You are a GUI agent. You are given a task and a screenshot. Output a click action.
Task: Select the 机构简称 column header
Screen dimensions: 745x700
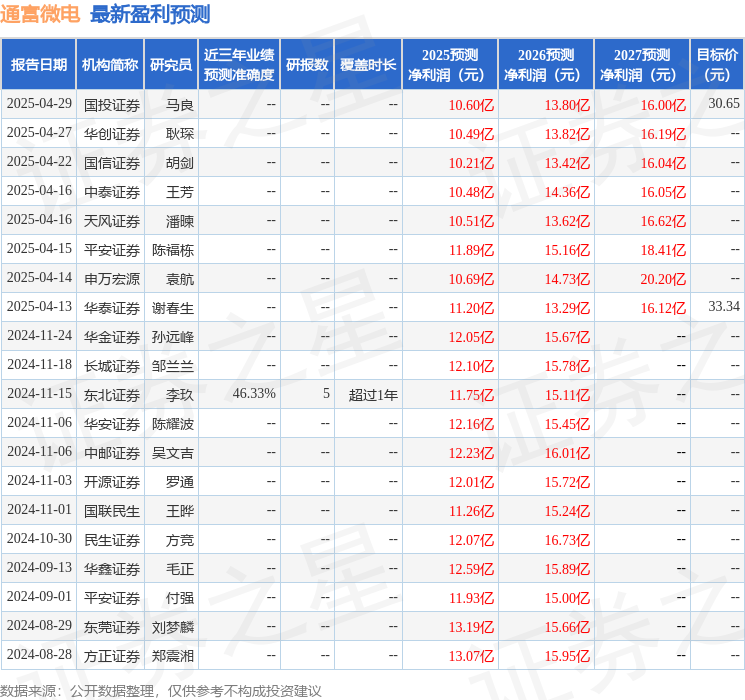110,64
